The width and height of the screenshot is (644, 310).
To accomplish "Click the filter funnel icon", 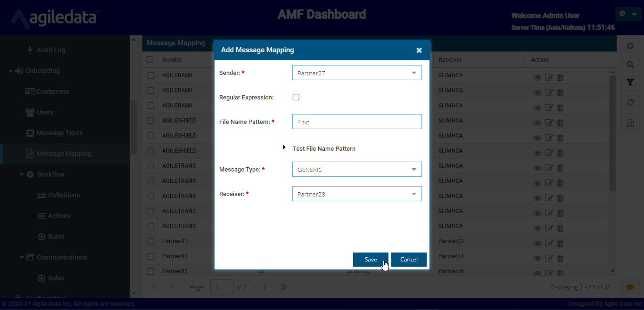I will click(630, 83).
